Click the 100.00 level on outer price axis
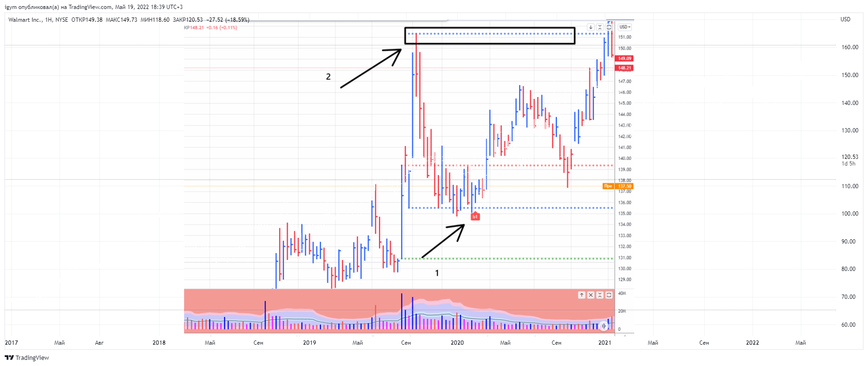 [x=850, y=214]
